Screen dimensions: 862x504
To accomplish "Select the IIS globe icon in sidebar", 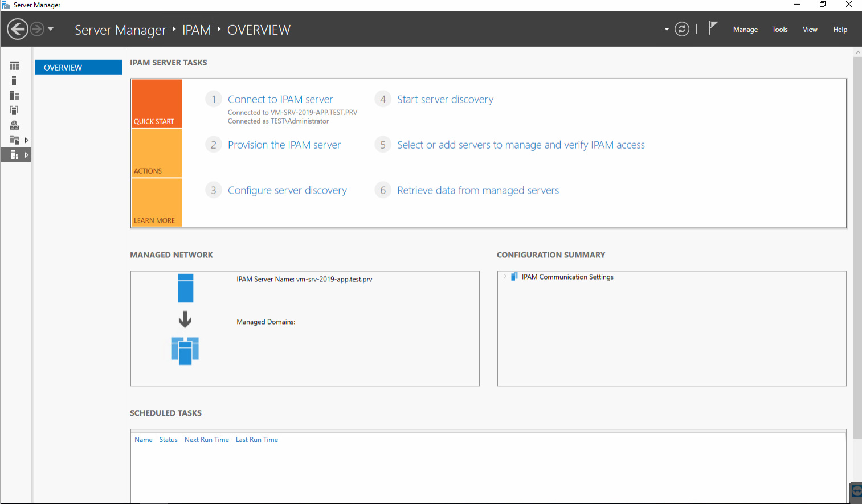I will click(14, 125).
